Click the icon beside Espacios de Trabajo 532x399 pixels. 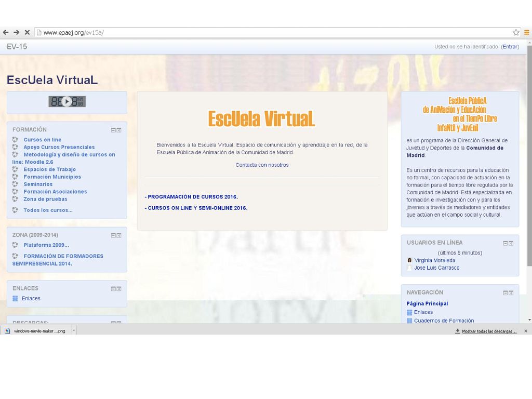tap(15, 169)
